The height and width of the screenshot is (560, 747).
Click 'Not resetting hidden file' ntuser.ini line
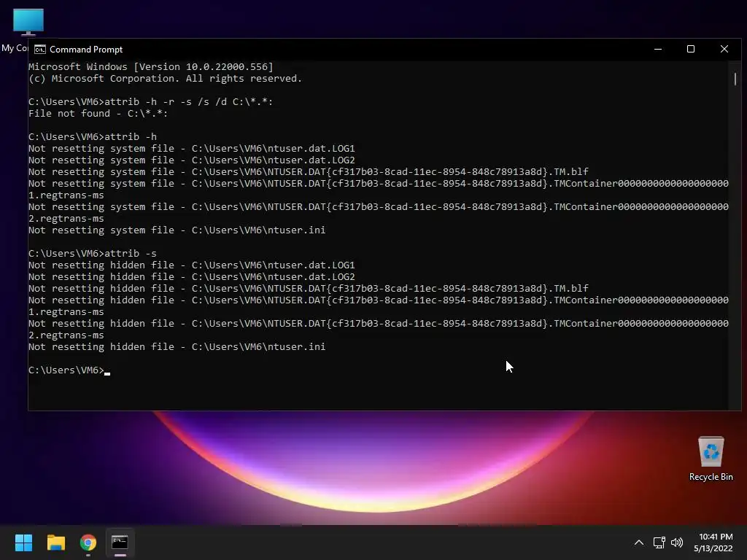click(x=177, y=346)
